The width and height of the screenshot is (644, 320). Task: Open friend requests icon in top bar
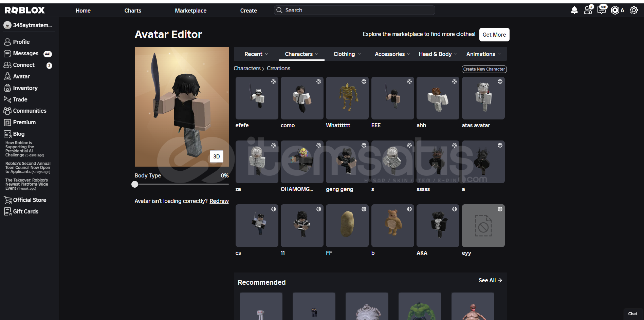coord(588,10)
